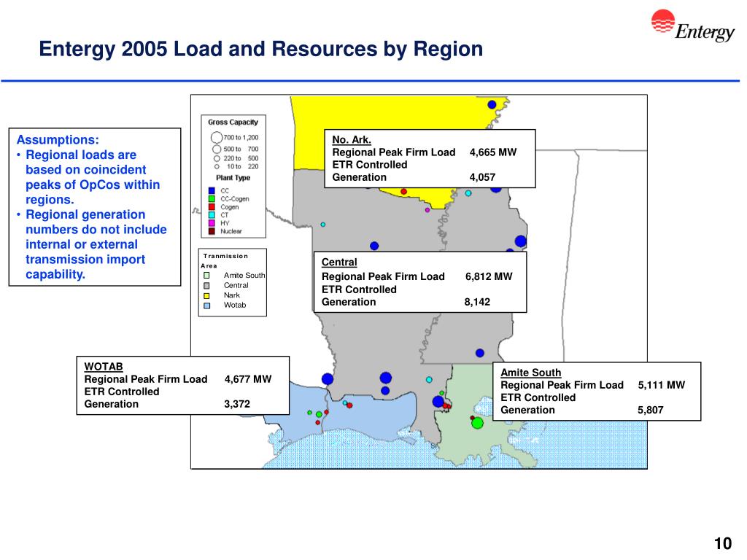
Task: Select the "Assumptions:" heading
Action: (58, 139)
